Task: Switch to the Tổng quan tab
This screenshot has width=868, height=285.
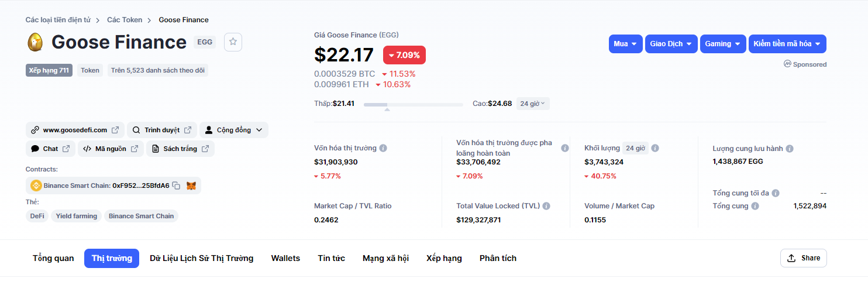Action: [x=53, y=258]
